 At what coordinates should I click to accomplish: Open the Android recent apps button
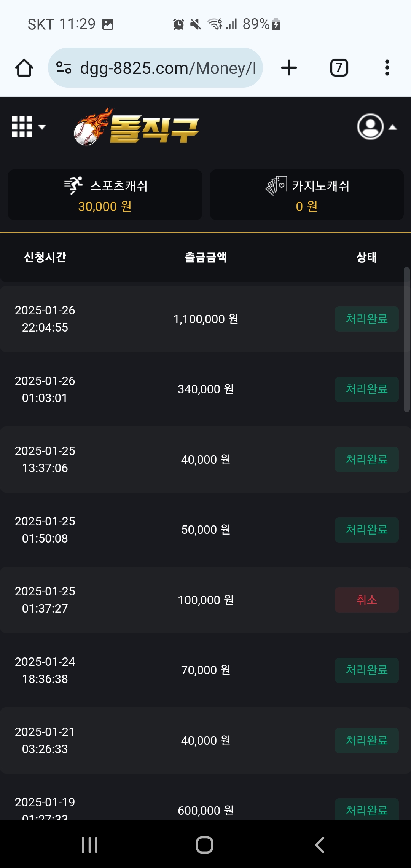point(90,845)
